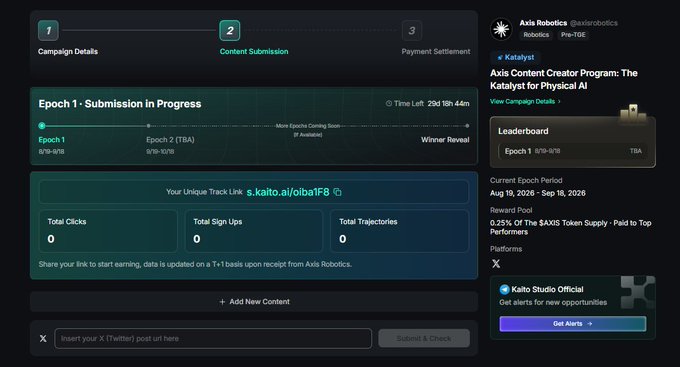
Task: Click the Get alerts for new opportunities text
Action: click(553, 302)
